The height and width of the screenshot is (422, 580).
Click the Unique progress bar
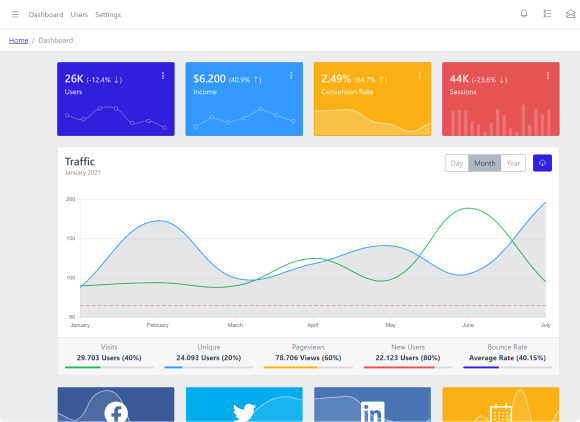(x=209, y=367)
